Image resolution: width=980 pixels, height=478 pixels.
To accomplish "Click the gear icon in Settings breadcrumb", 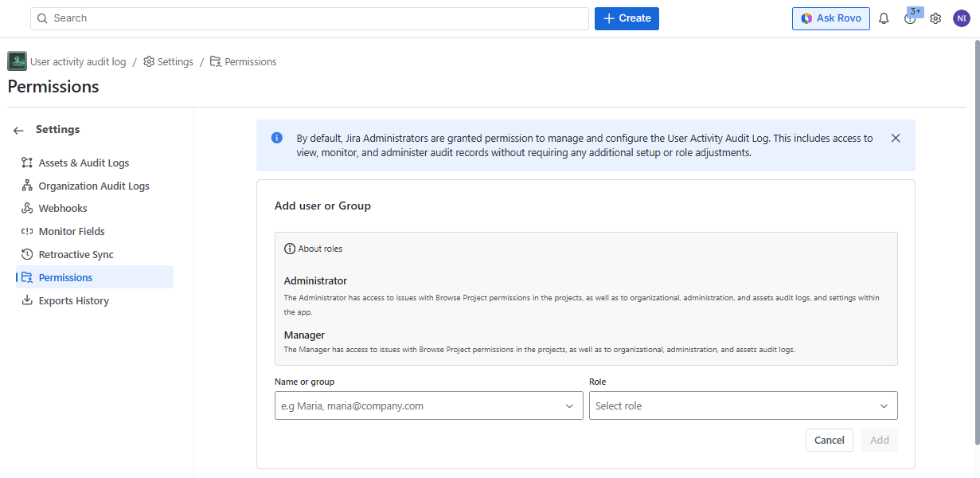I will pyautogui.click(x=149, y=61).
